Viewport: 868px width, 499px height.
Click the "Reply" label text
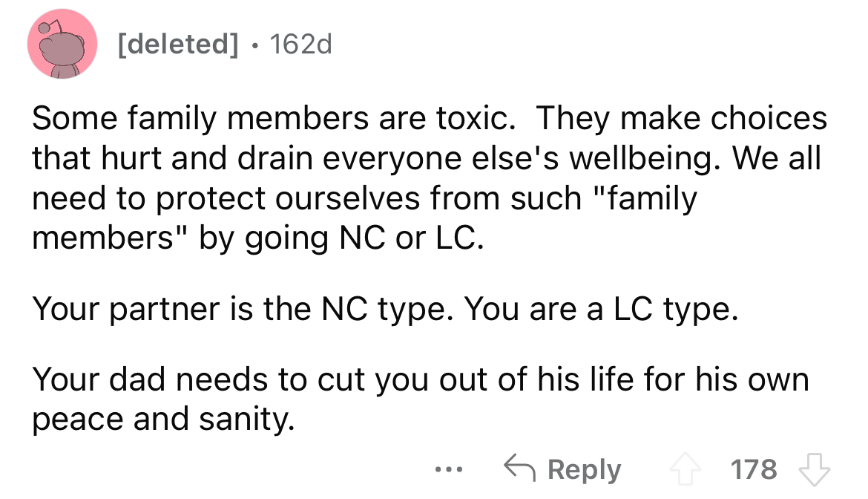(x=585, y=470)
